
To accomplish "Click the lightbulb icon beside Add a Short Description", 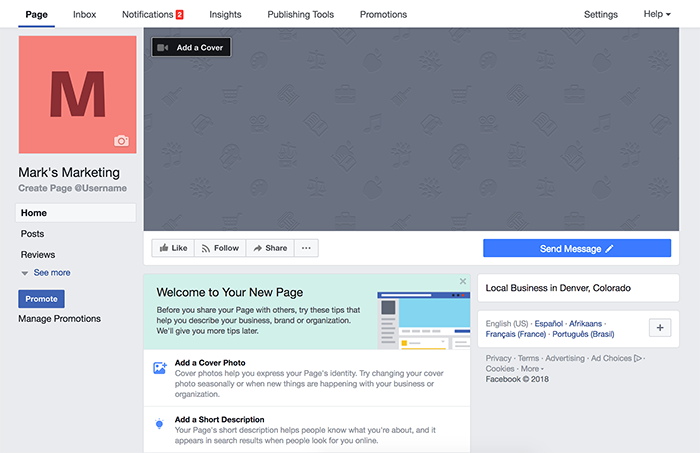I will tap(159, 424).
